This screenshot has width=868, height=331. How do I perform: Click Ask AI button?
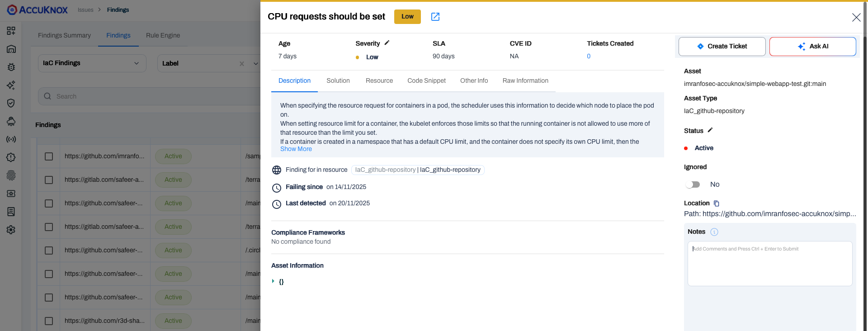812,47
